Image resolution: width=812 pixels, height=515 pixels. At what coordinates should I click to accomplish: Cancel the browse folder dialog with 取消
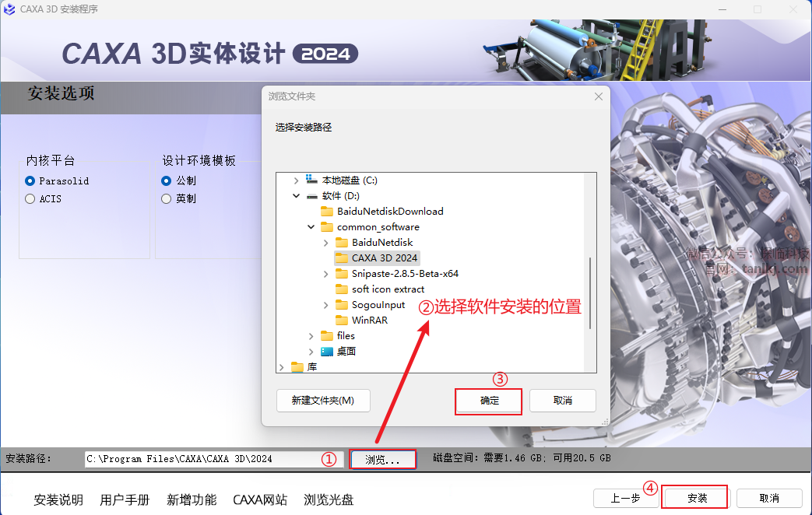tap(562, 401)
